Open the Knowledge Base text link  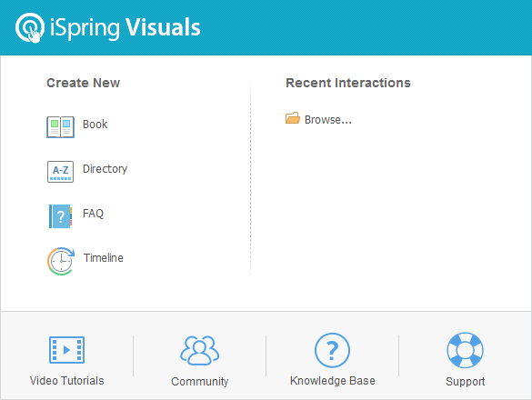tap(333, 381)
